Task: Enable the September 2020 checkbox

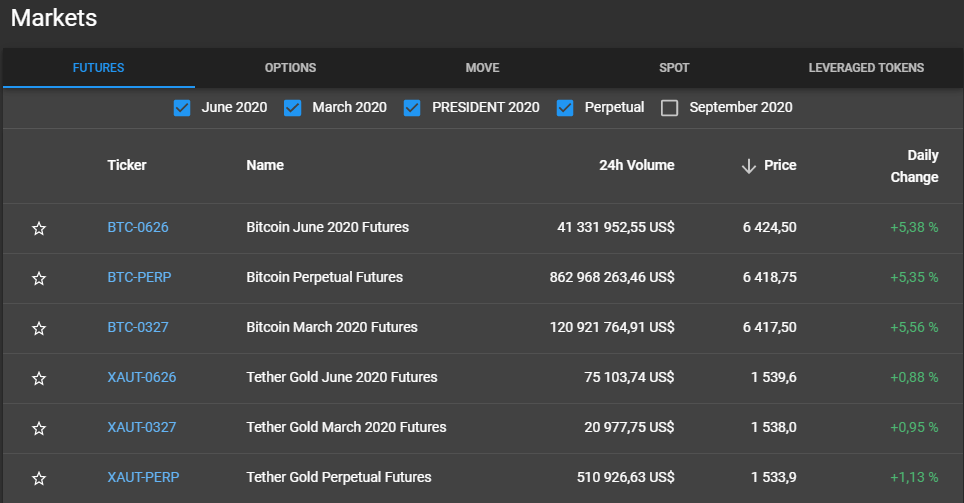Action: pos(670,108)
